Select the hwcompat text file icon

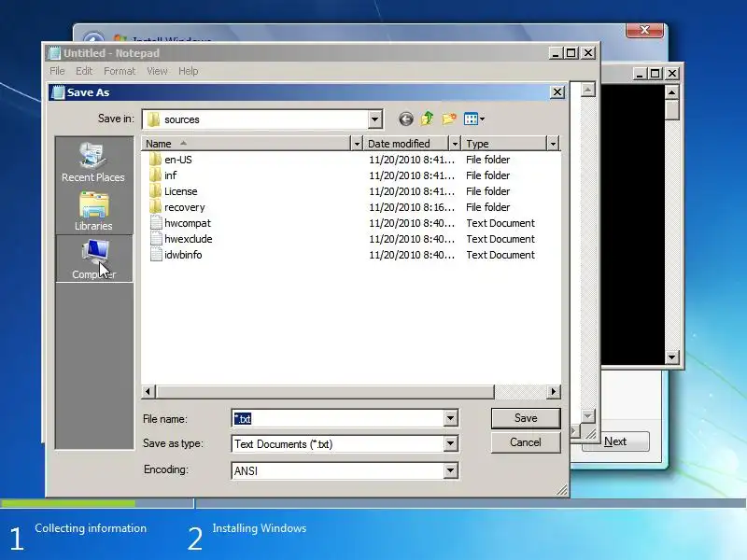[x=156, y=223]
